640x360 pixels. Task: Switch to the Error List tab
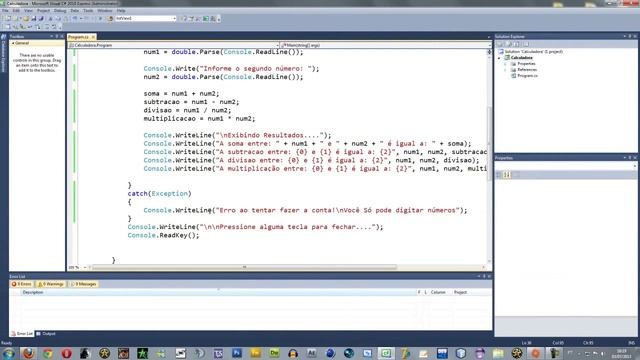pyautogui.click(x=22, y=333)
